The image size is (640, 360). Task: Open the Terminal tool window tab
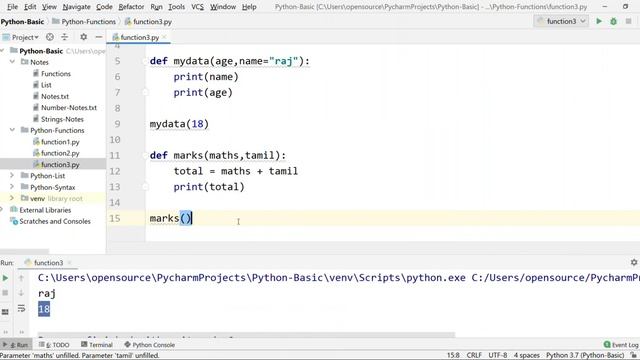point(96,344)
